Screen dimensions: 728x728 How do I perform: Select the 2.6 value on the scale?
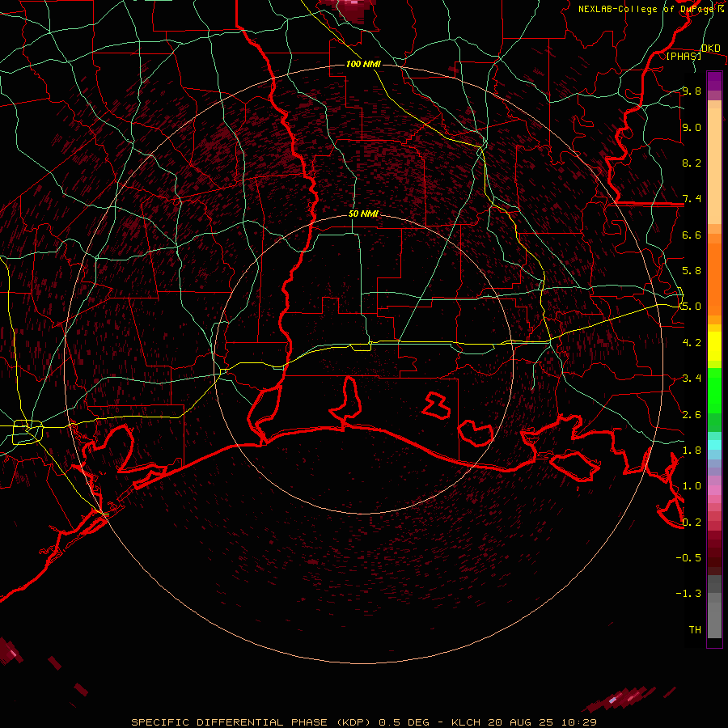pos(692,415)
